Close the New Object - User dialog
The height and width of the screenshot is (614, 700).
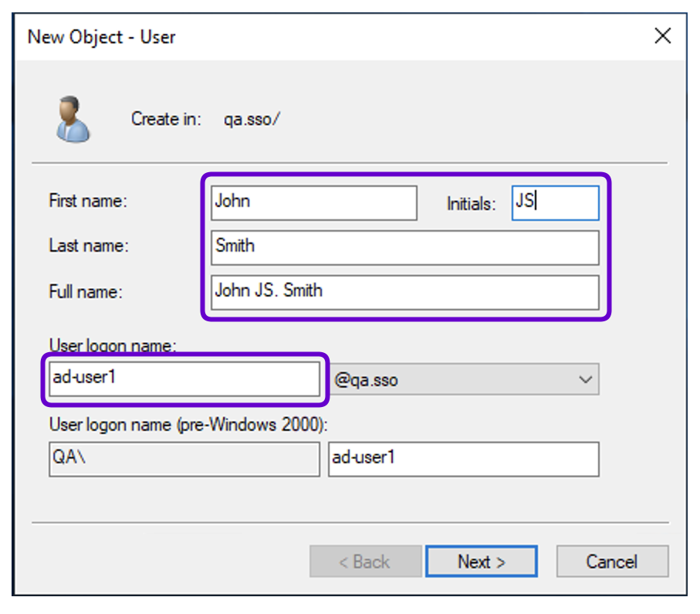pos(662,36)
